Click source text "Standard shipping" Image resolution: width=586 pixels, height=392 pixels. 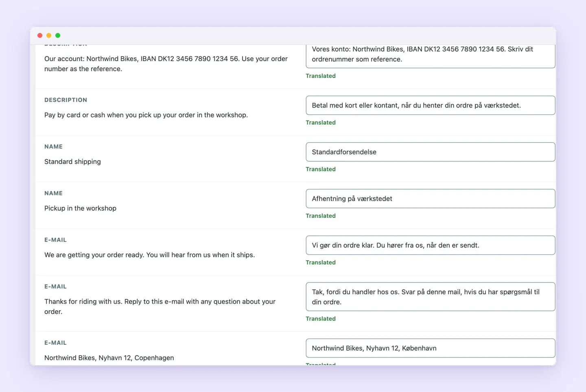(x=72, y=162)
